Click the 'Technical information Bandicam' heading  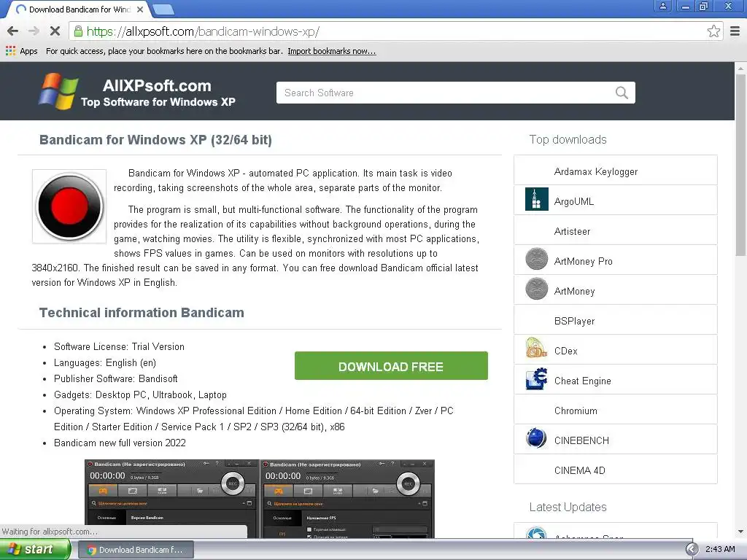[142, 312]
